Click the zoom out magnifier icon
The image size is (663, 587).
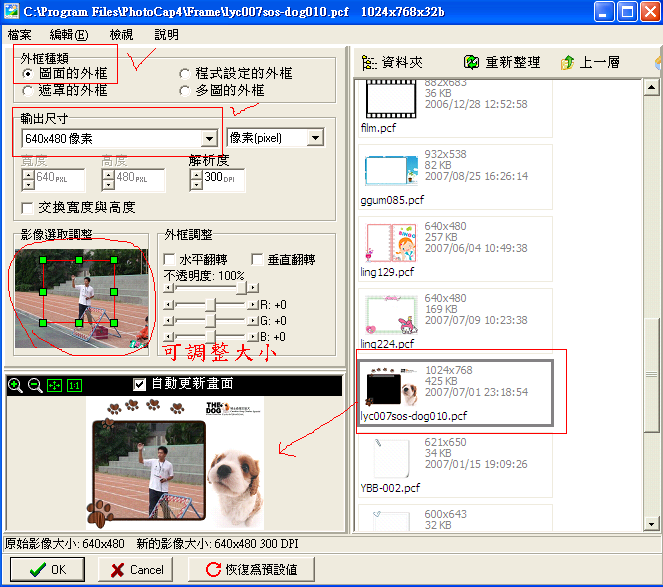[x=34, y=385]
